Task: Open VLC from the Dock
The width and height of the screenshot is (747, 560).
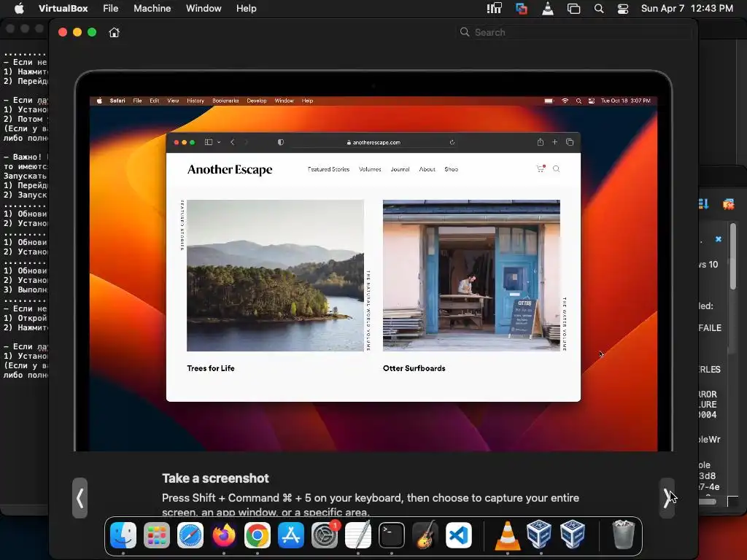Action: point(508,534)
